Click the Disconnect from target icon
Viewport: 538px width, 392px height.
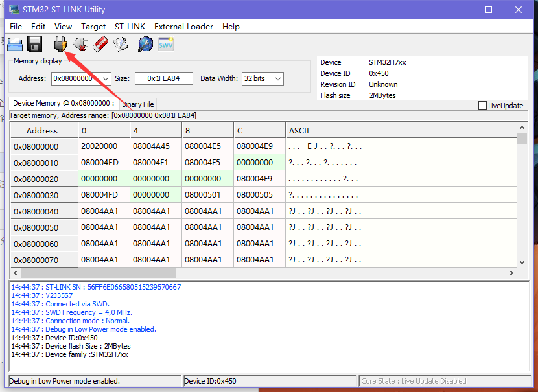(x=80, y=44)
